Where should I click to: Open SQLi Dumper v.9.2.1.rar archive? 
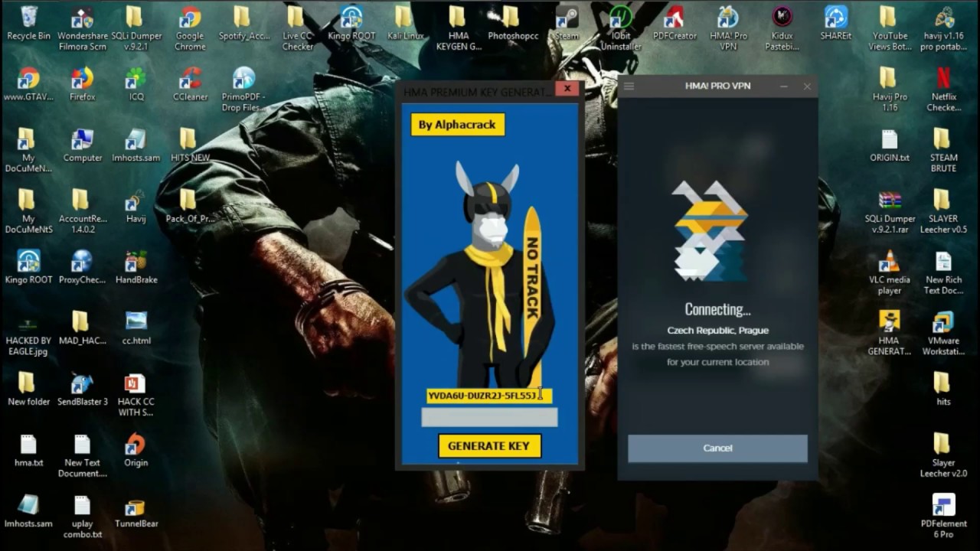point(890,212)
